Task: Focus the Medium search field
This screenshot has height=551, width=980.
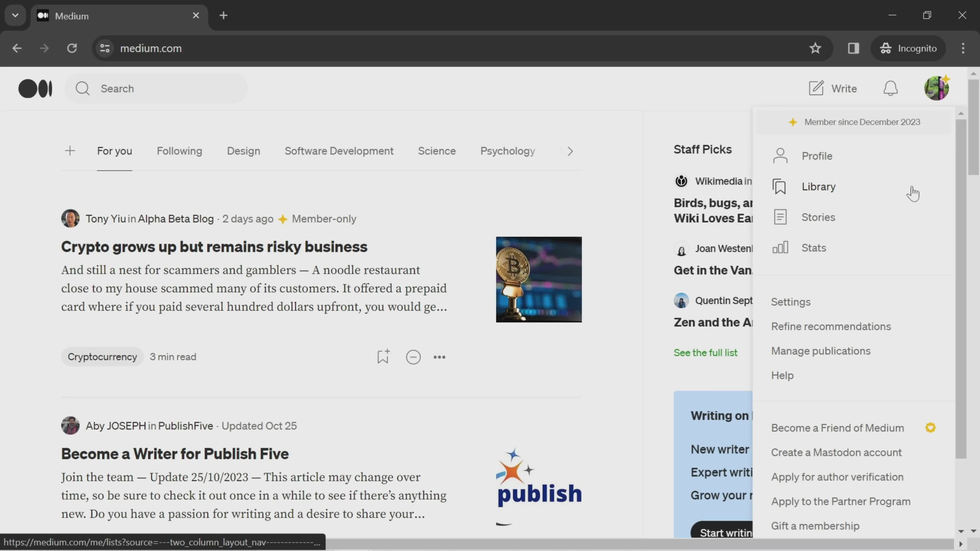Action: (x=156, y=89)
